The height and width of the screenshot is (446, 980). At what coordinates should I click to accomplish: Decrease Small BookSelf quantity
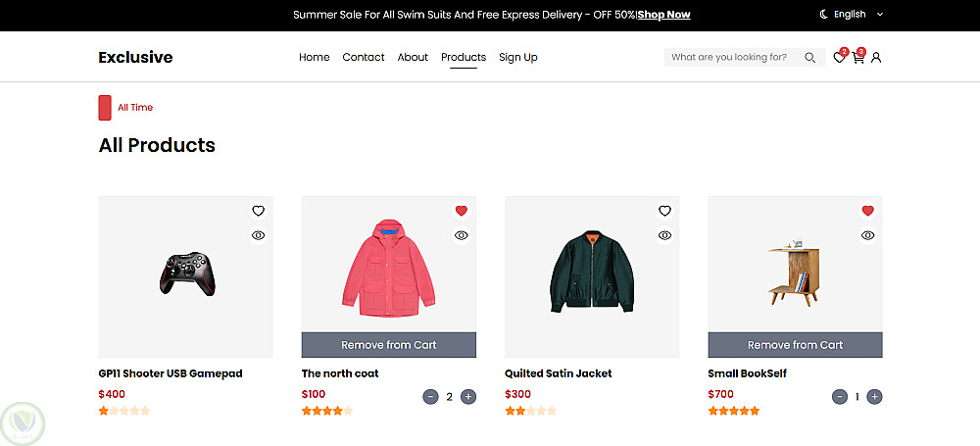coord(839,397)
